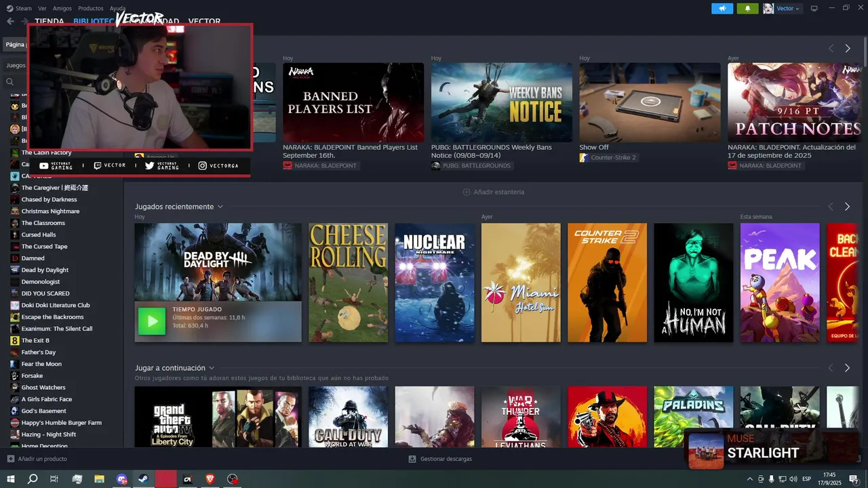Image resolution: width=868 pixels, height=488 pixels.
Task: Click the Steam taskbar icon
Action: point(144,479)
